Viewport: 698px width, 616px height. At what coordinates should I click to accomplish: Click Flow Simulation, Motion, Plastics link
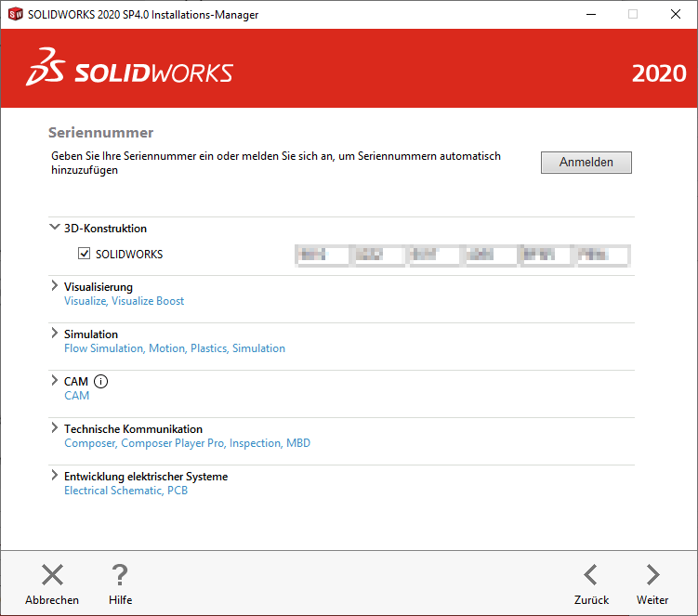coord(174,348)
